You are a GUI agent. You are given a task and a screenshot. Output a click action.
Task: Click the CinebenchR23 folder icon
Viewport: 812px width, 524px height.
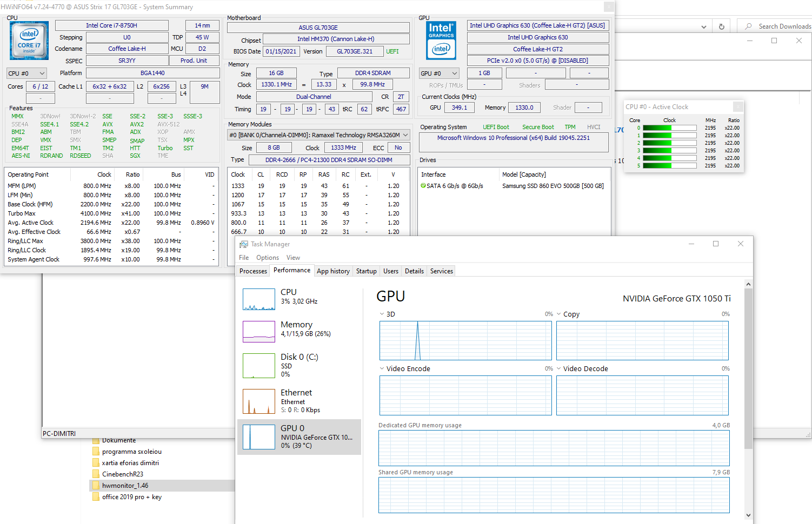[96, 474]
